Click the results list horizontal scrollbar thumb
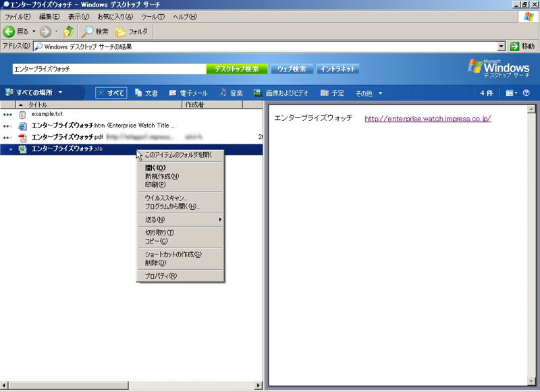Viewport: 540px width, 392px height. (x=67, y=385)
